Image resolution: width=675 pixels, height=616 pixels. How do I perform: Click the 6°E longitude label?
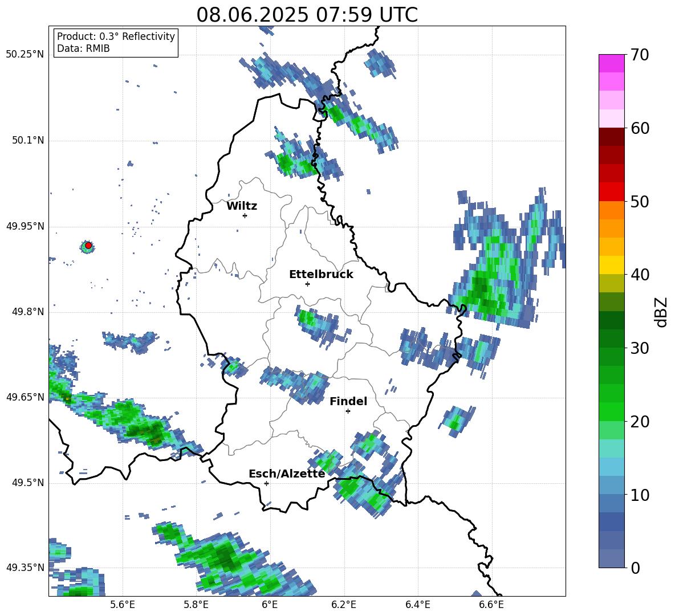point(270,605)
